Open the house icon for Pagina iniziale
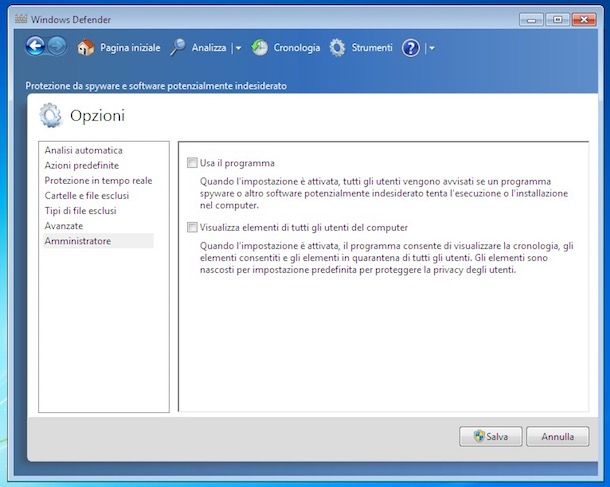Image resolution: width=610 pixels, height=487 pixels. coord(86,48)
